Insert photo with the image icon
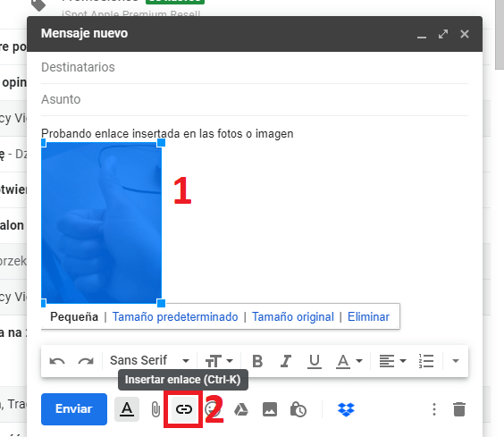Viewport: 504px width, 437px height. point(270,409)
